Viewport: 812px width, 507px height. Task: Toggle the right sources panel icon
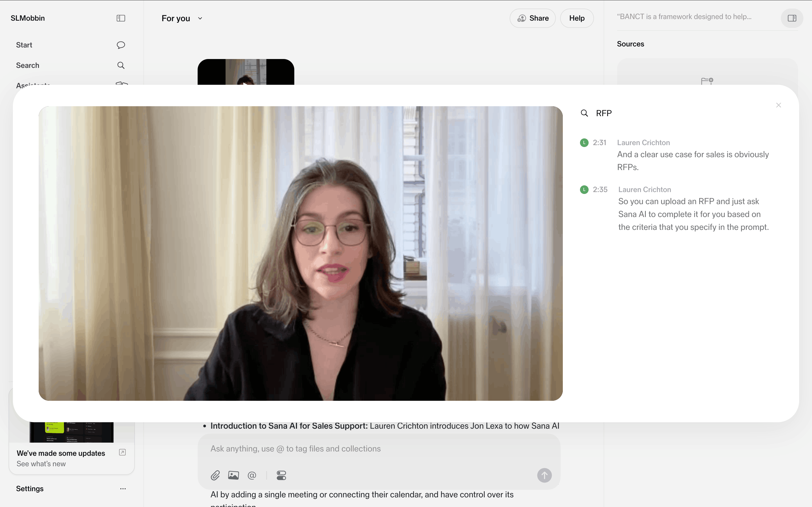point(792,18)
